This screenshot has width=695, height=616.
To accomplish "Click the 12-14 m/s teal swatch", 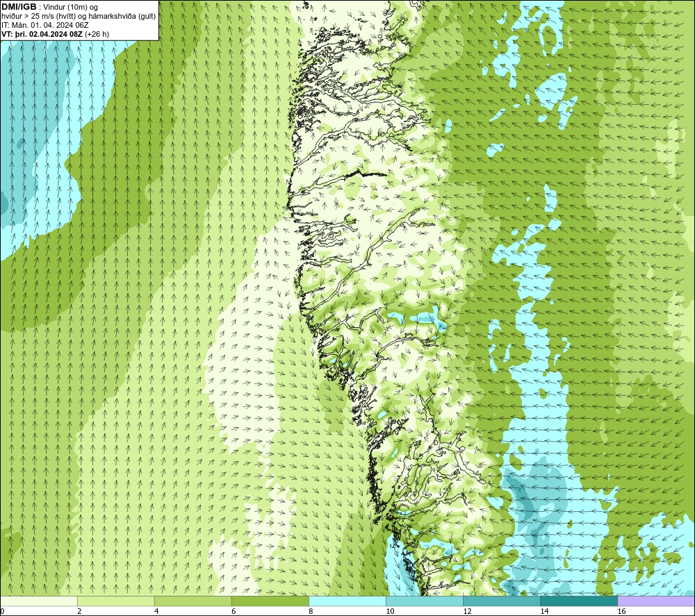I will click(x=501, y=601).
